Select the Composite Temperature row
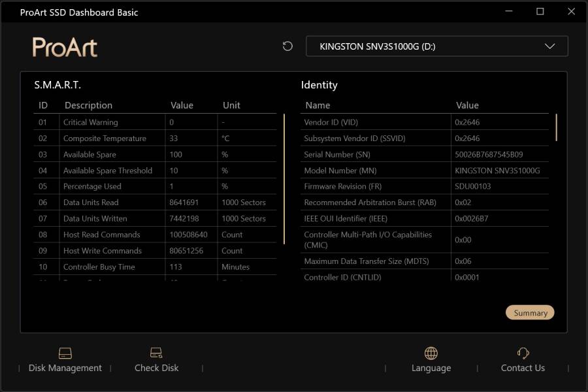Viewport: 588px width, 392px height. click(x=155, y=138)
